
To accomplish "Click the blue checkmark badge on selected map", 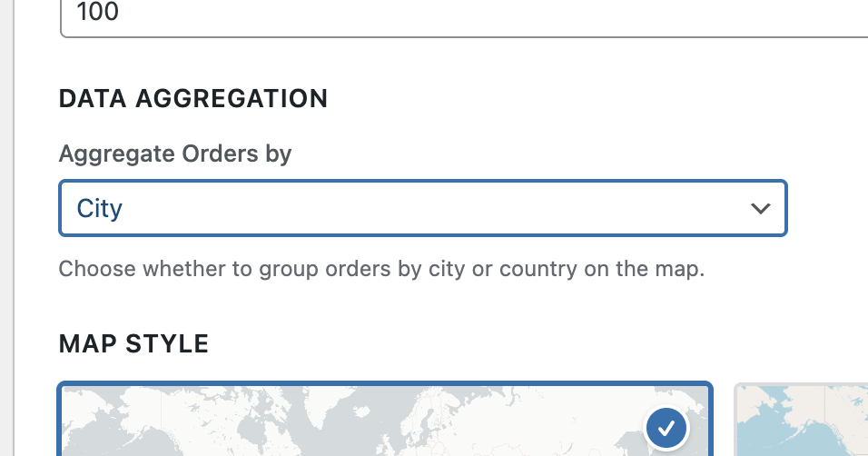I will [x=666, y=427].
